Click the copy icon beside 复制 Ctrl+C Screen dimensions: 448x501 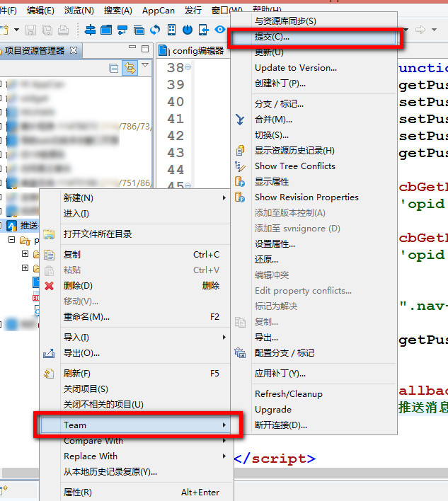(x=49, y=255)
